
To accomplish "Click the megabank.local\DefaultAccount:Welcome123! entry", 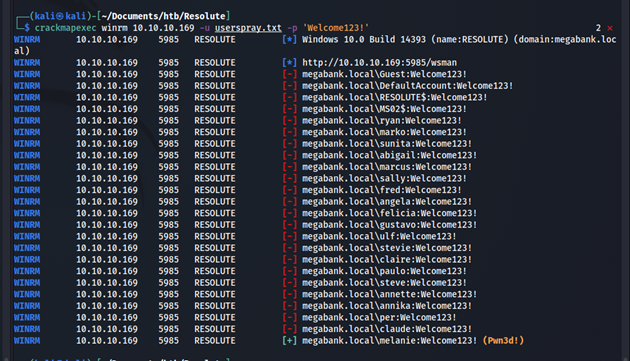I will tap(407, 86).
